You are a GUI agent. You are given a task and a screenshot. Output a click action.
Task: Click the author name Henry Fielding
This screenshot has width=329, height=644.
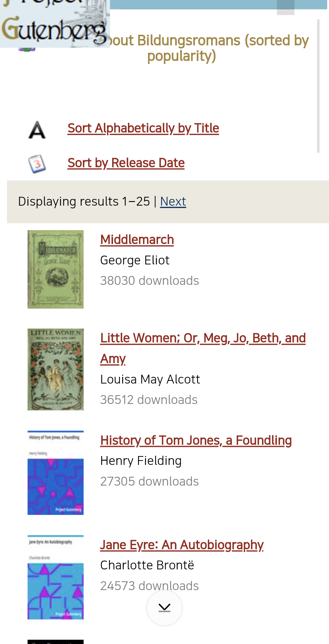pos(141,461)
